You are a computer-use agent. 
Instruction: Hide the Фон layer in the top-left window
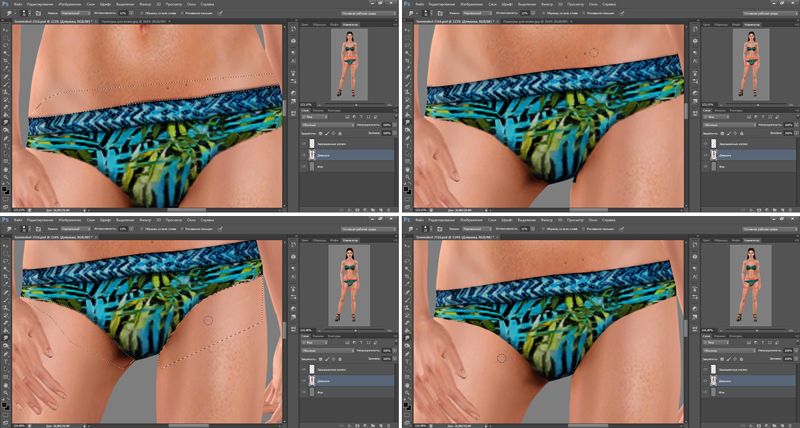pyautogui.click(x=305, y=167)
